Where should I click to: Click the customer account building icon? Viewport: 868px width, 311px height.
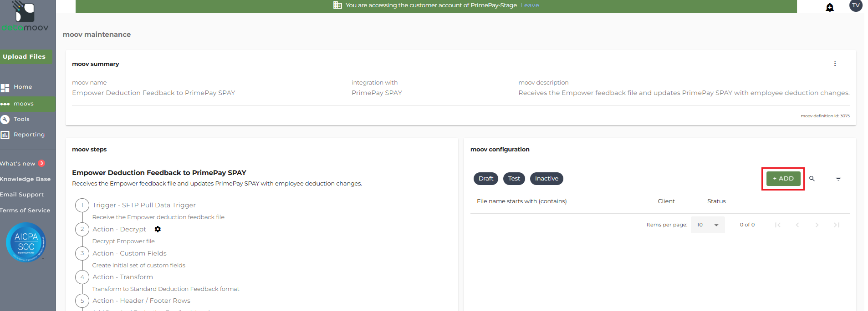(x=337, y=5)
